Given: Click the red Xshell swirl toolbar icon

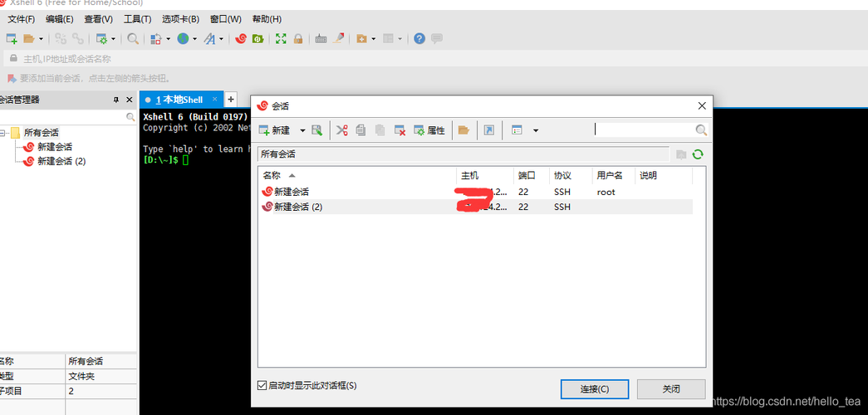Looking at the screenshot, I should point(241,39).
